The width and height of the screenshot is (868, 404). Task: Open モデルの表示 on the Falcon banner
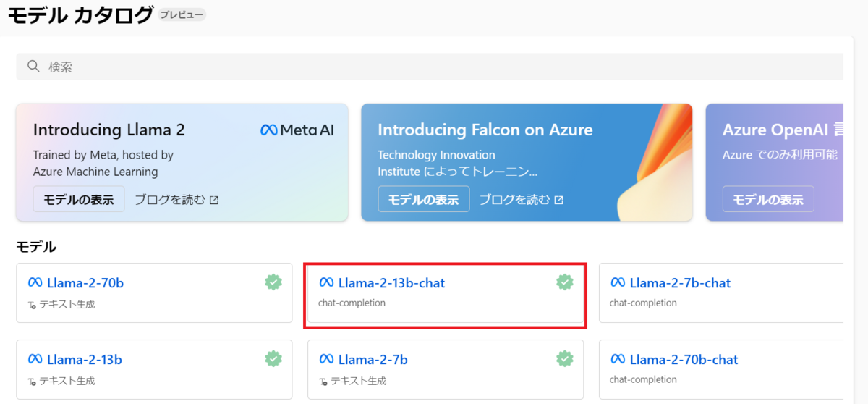[424, 199]
